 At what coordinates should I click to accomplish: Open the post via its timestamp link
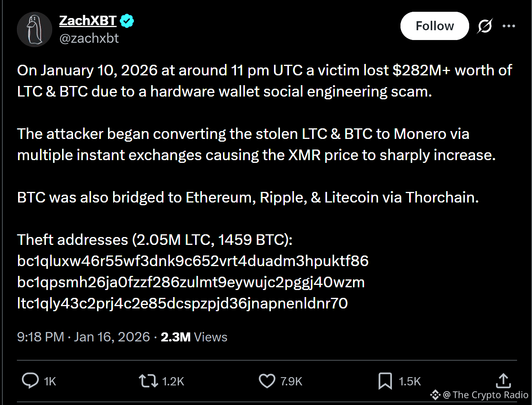pyautogui.click(x=84, y=337)
